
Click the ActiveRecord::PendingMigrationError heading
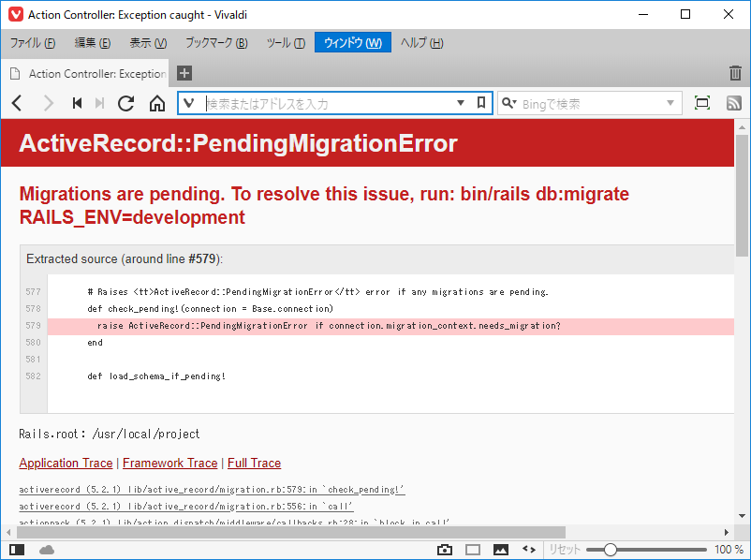pyautogui.click(x=238, y=143)
